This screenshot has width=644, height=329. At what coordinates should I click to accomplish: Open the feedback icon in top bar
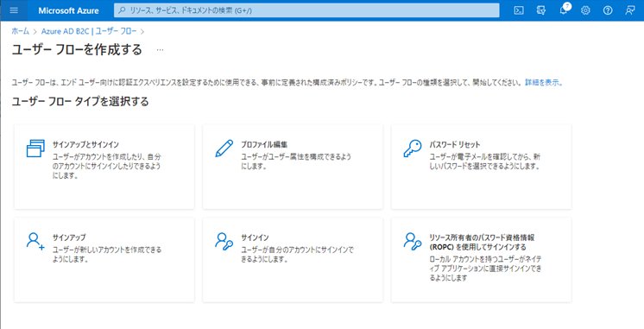pos(629,10)
